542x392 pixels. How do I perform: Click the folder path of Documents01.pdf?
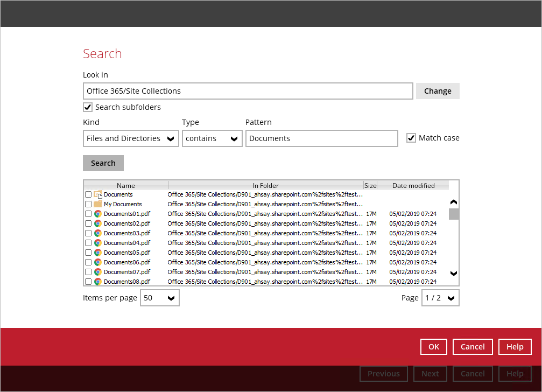[265, 214]
